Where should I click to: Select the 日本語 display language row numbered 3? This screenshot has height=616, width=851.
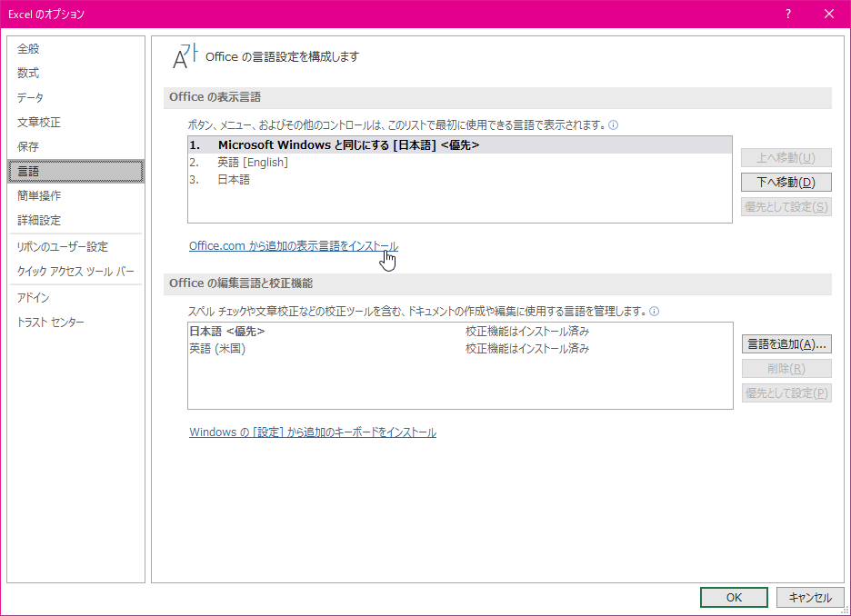click(x=460, y=180)
